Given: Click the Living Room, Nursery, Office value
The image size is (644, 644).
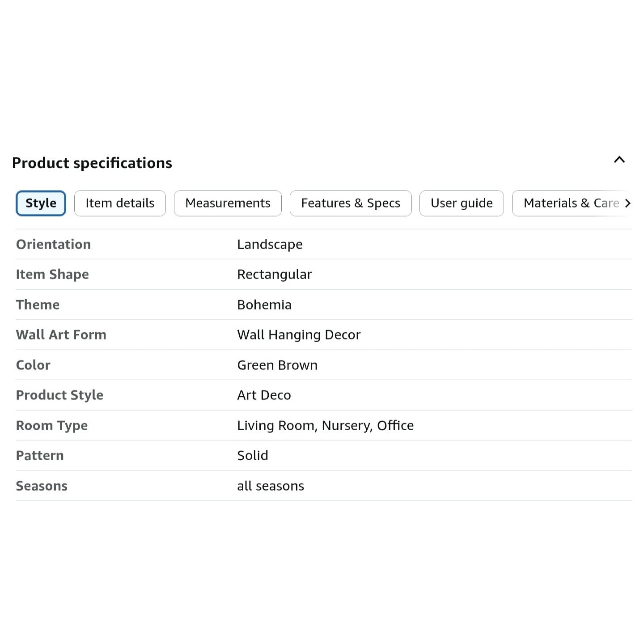Looking at the screenshot, I should click(x=325, y=426).
